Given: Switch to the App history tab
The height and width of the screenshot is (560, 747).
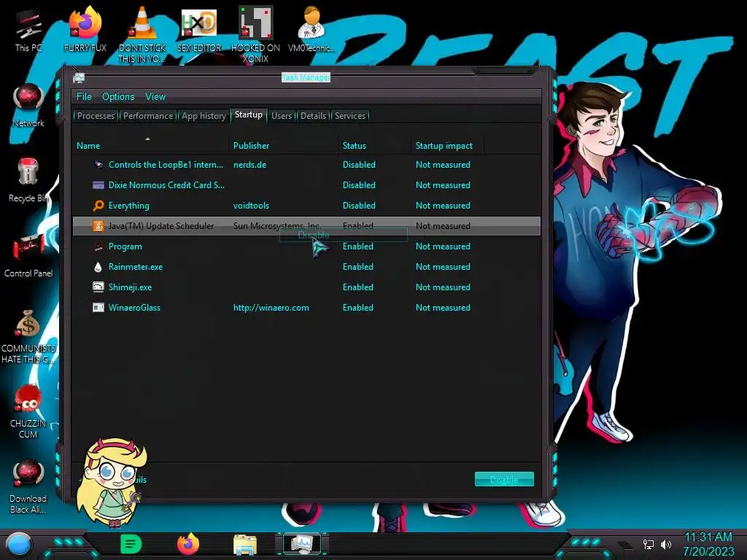Looking at the screenshot, I should click(x=204, y=116).
